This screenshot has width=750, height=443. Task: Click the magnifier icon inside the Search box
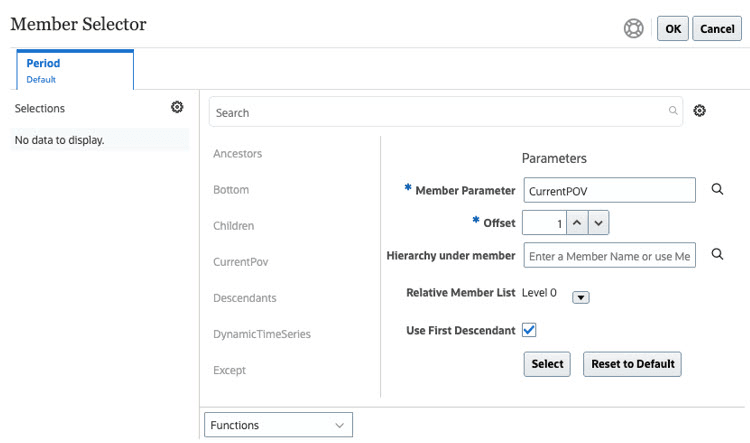pyautogui.click(x=673, y=111)
